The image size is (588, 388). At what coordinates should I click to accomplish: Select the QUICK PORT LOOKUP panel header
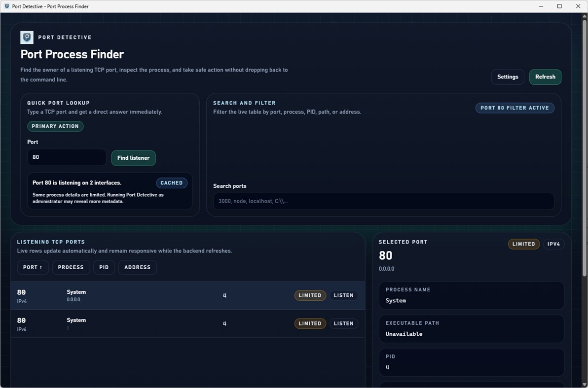58,103
